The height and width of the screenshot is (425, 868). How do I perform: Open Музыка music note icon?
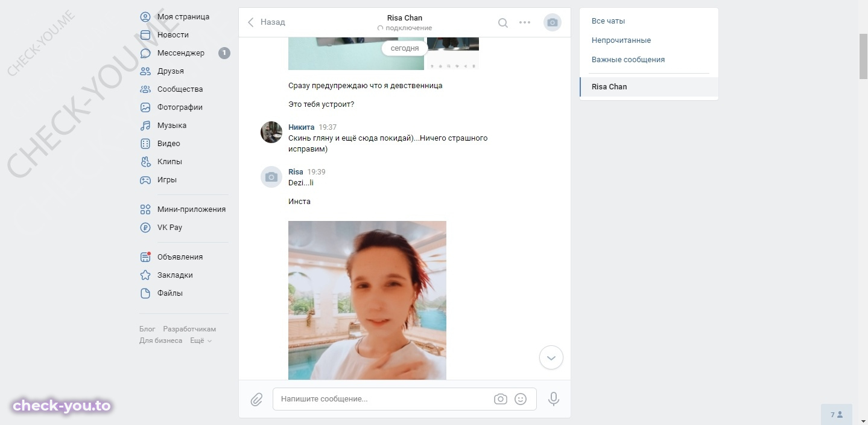(x=145, y=126)
